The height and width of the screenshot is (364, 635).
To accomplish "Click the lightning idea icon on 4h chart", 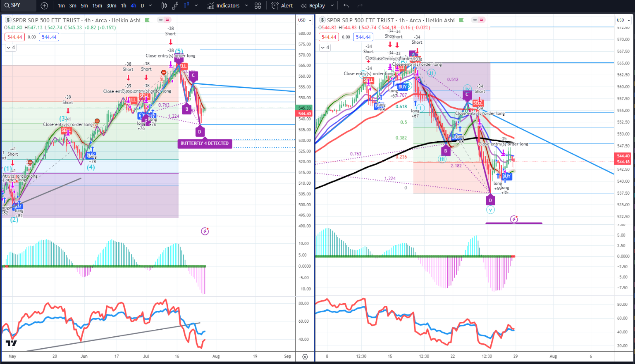I will click(205, 231).
